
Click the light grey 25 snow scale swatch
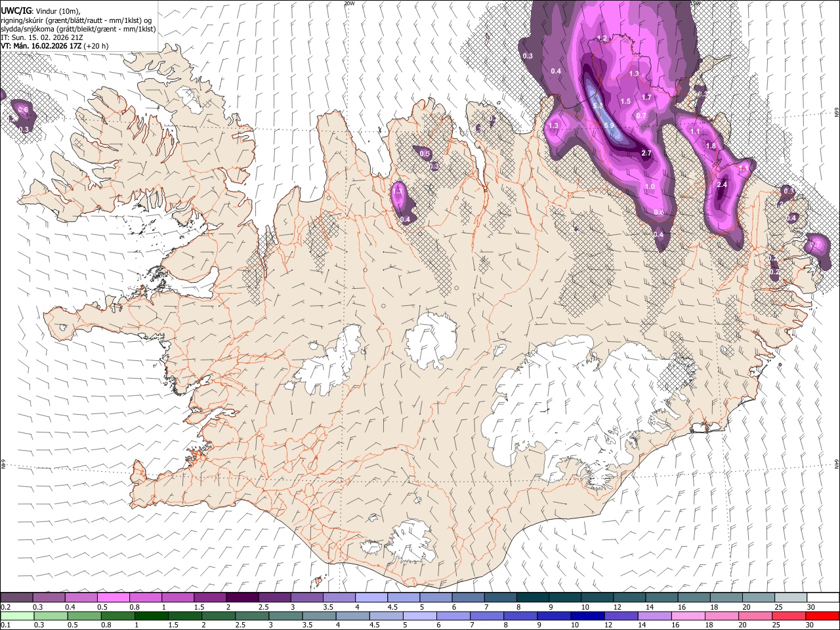point(791,597)
